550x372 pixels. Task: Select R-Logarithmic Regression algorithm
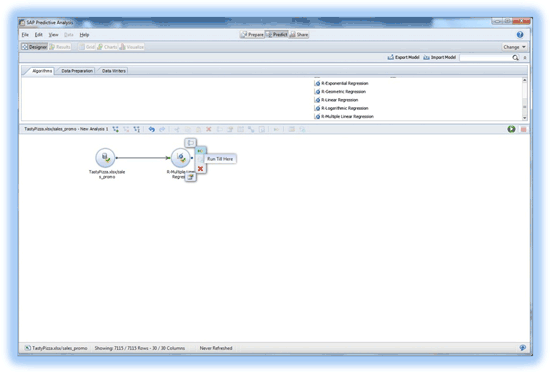342,108
